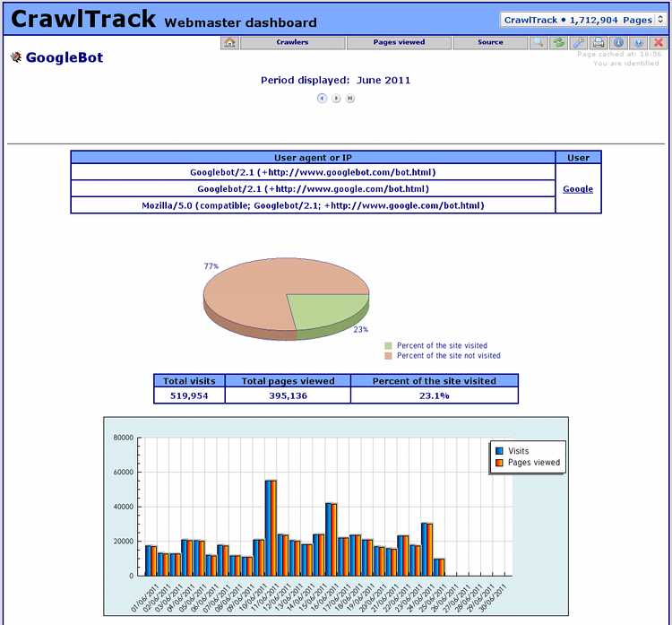Click the orange Pages viewed legend swatch
This screenshot has height=625, width=672.
click(499, 463)
